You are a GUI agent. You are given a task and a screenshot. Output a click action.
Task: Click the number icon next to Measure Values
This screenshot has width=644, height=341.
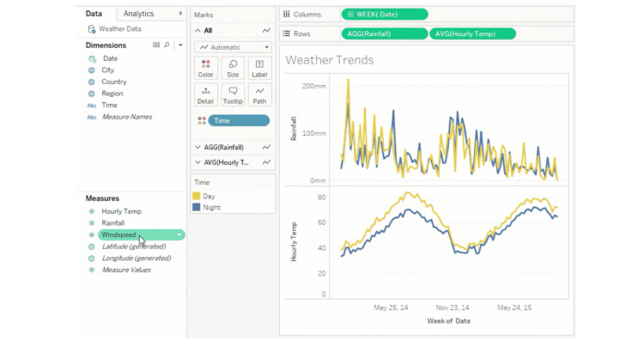click(92, 270)
